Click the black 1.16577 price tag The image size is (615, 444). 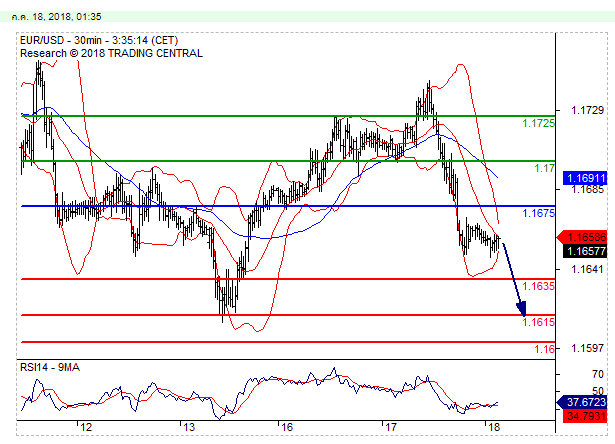pyautogui.click(x=585, y=251)
